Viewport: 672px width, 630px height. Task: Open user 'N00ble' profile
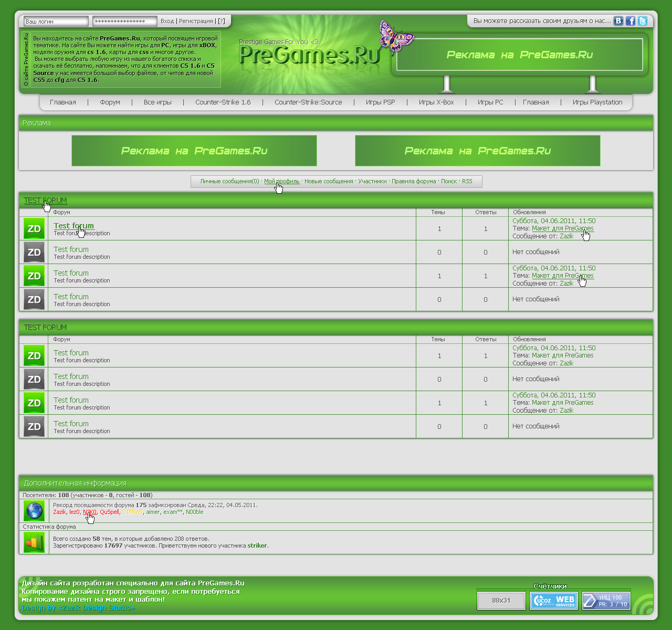click(194, 512)
